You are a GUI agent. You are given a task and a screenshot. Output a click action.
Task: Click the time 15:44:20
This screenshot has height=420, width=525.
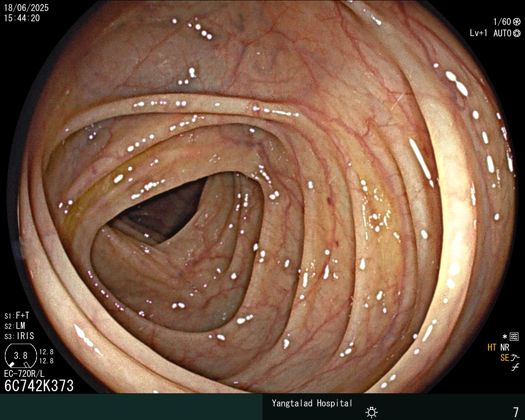click(22, 18)
